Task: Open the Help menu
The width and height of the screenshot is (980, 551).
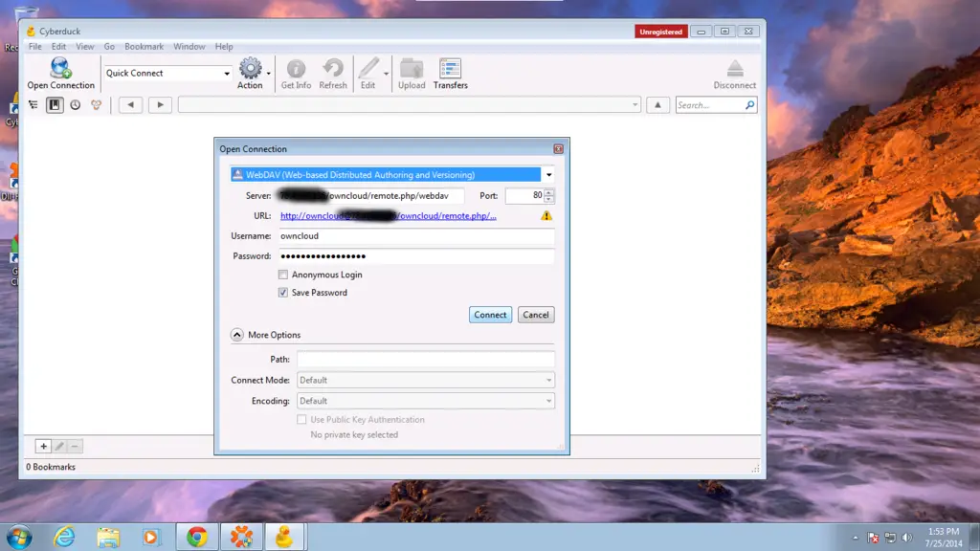Action: coord(224,46)
